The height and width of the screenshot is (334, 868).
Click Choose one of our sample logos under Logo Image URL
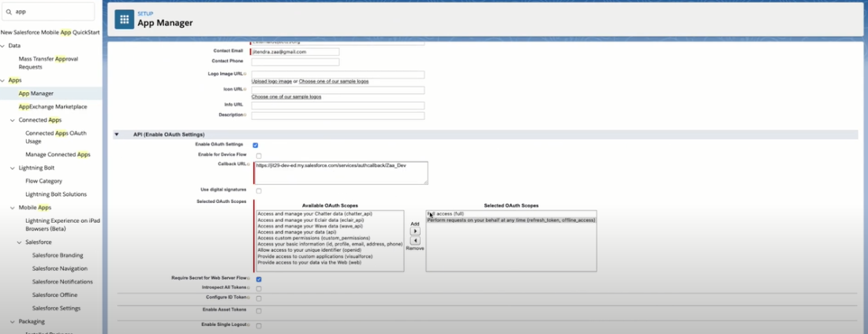[334, 81]
